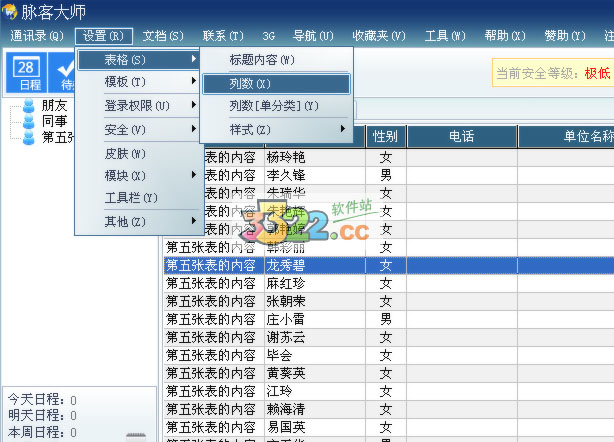The width and height of the screenshot is (614, 442).
Task: Select the row for 庄小雷
Action: pos(388,319)
